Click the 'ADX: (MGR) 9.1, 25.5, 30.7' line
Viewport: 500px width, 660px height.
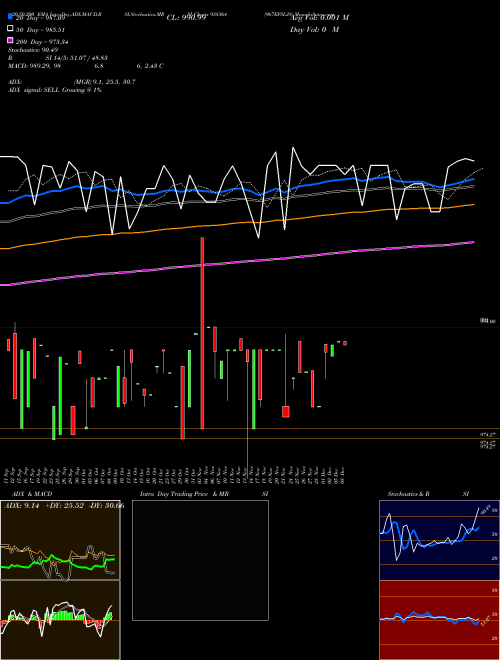(x=72, y=82)
